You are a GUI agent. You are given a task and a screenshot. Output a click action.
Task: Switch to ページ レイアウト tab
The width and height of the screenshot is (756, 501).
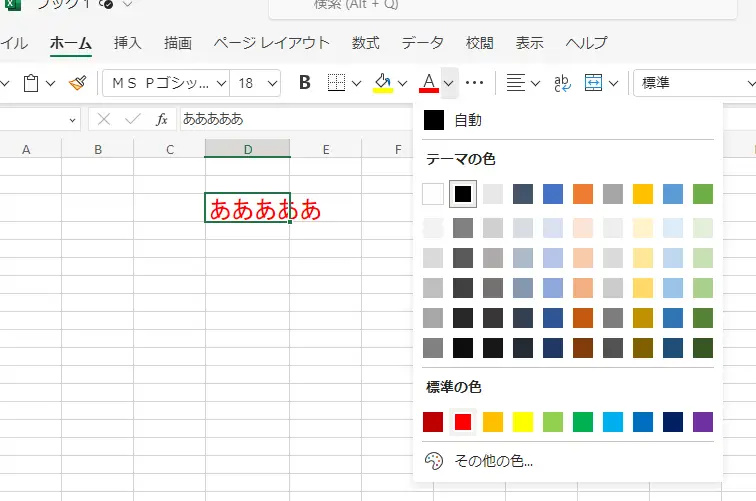point(271,43)
